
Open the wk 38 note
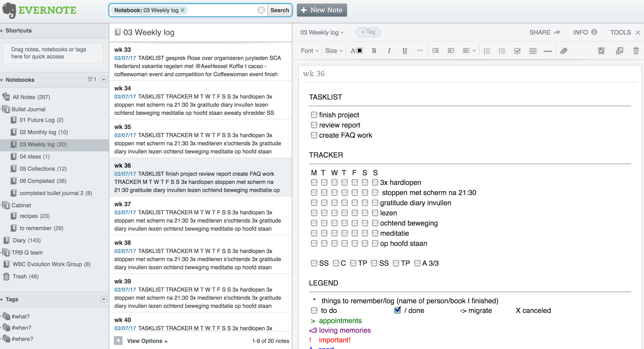tap(200, 255)
